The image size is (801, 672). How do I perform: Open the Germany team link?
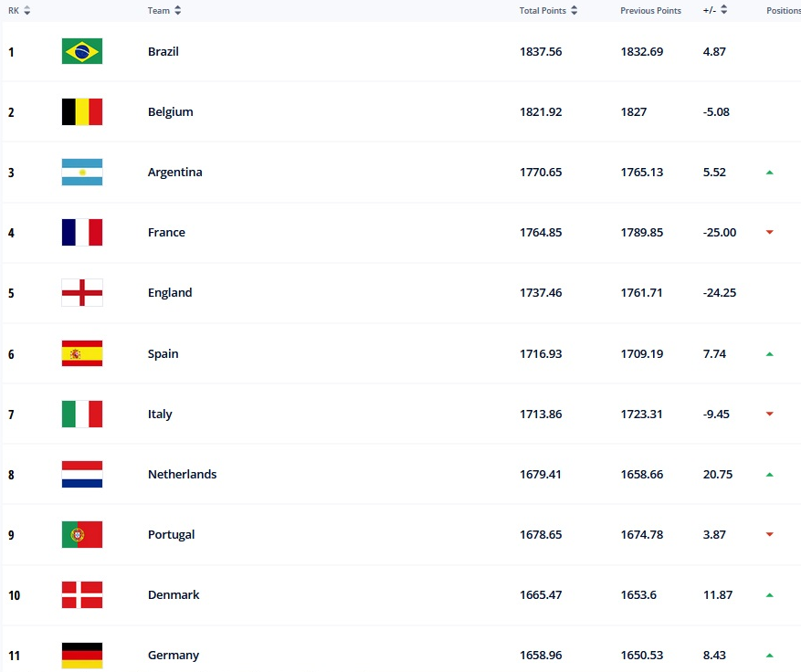coord(174,655)
